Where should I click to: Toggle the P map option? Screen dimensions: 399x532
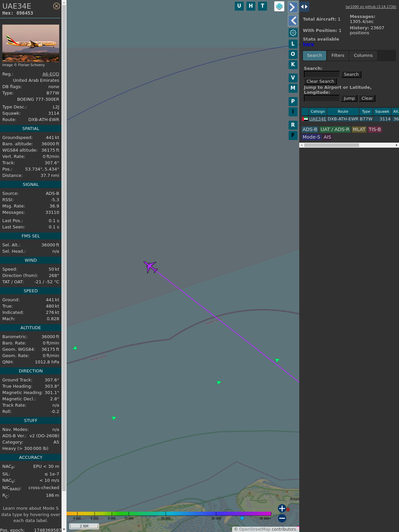(293, 101)
